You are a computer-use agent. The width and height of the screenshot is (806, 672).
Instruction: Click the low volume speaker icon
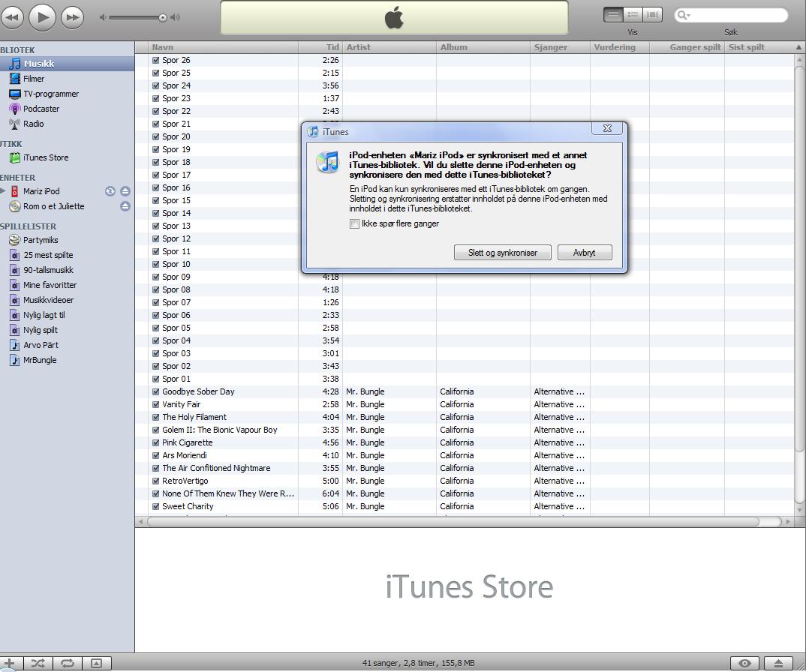coord(103,17)
